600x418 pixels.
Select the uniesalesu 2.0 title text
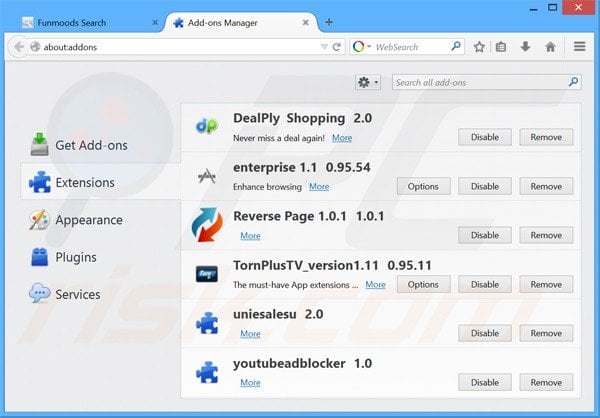(278, 314)
